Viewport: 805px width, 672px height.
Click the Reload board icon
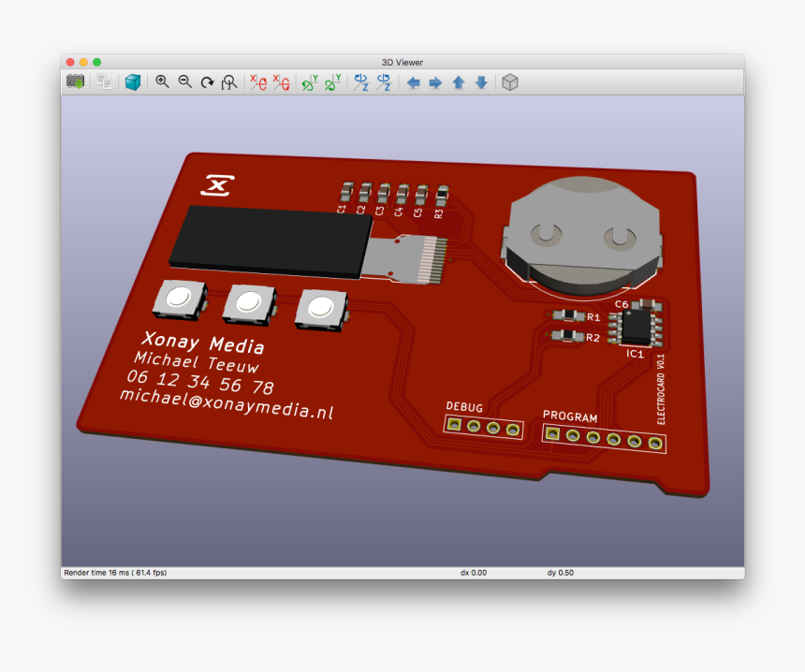(76, 82)
